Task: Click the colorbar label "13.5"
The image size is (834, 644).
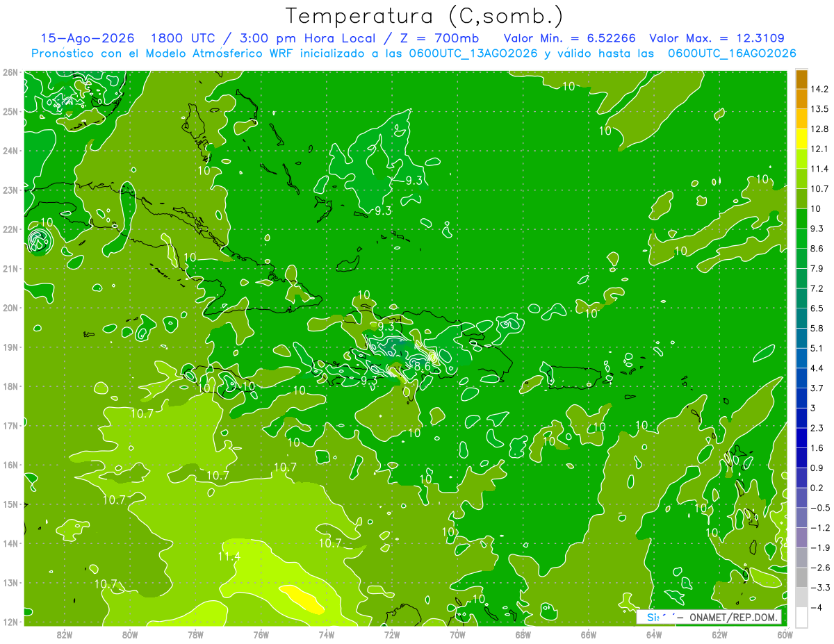Action: (819, 109)
